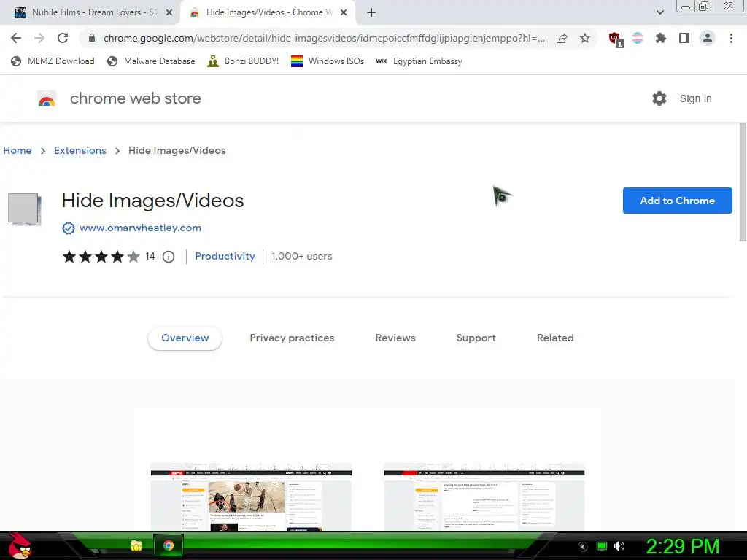Click the verified publisher badge
The width and height of the screenshot is (747, 560).
(x=69, y=228)
